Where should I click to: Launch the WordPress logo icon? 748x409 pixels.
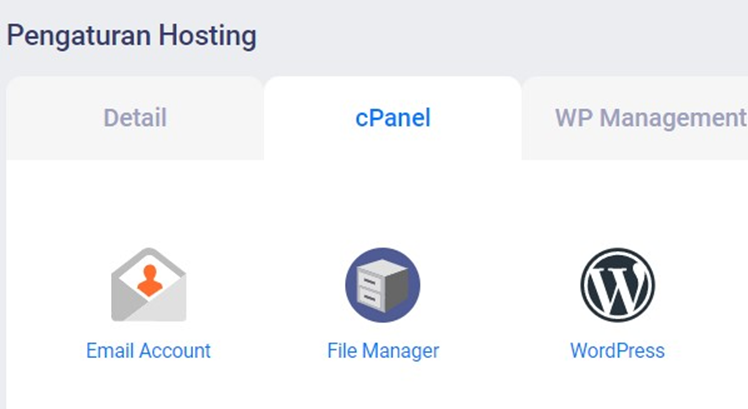[617, 284]
